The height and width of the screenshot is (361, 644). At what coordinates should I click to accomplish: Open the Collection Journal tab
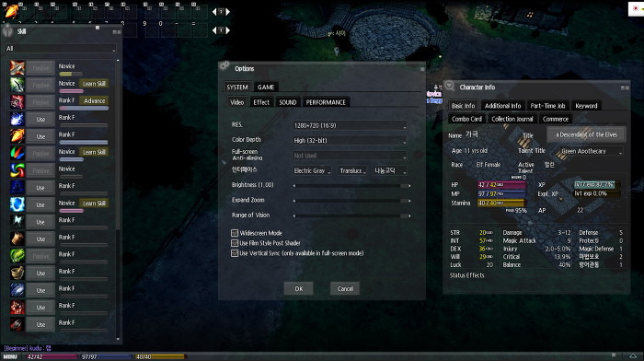click(512, 119)
